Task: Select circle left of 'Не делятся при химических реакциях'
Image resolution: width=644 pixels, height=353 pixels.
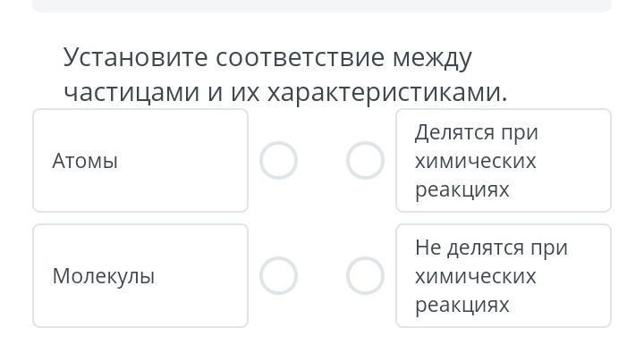Action: 365,275
